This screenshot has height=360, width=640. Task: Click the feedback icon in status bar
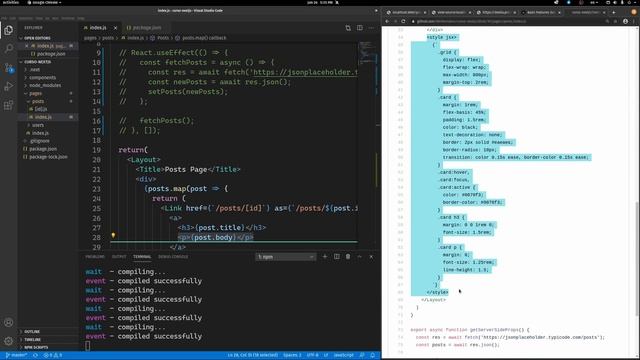pos(362,356)
